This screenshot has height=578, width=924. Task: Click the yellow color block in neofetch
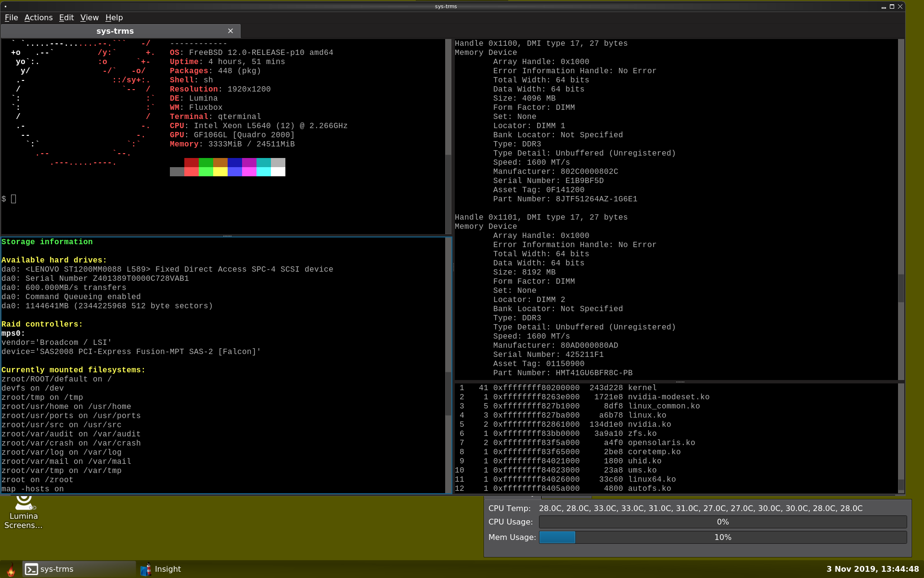(220, 172)
